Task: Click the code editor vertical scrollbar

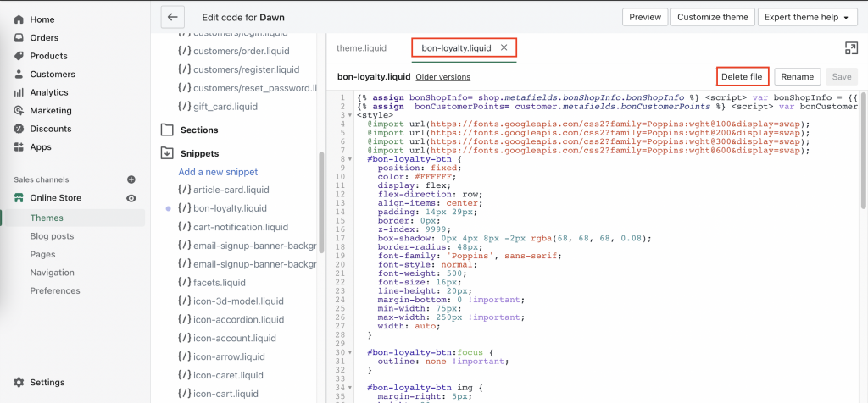Action: pyautogui.click(x=864, y=151)
